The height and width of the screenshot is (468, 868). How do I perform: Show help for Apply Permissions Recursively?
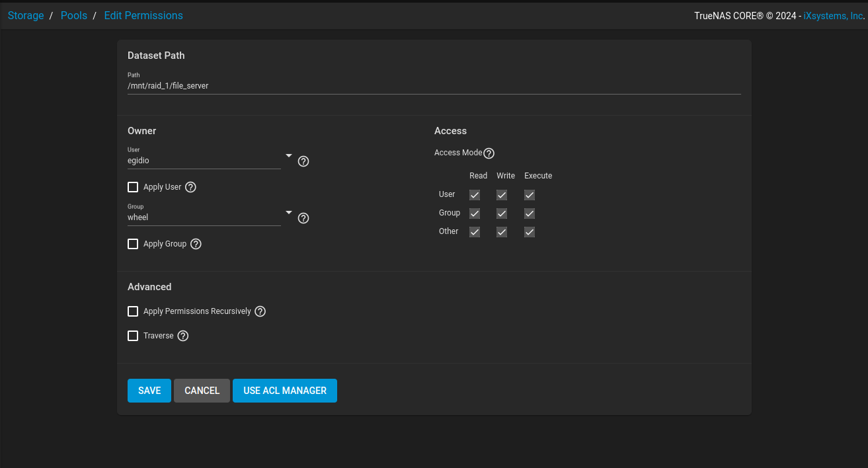coord(260,311)
